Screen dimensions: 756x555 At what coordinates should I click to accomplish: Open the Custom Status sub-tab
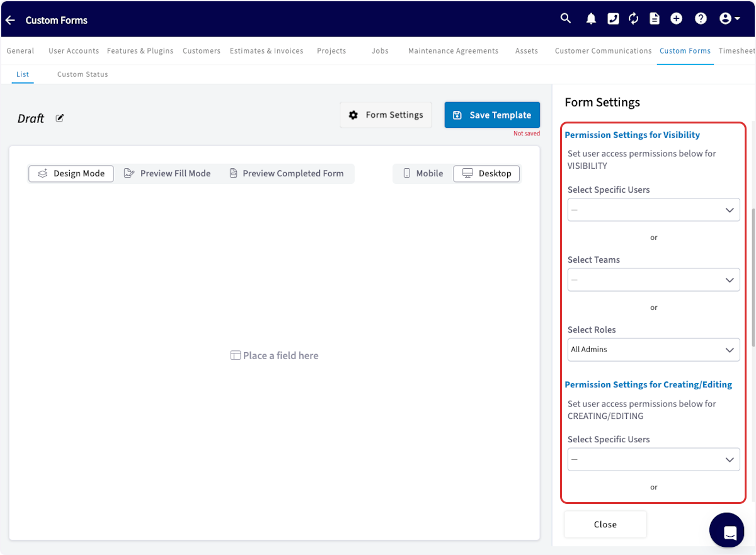tap(83, 74)
